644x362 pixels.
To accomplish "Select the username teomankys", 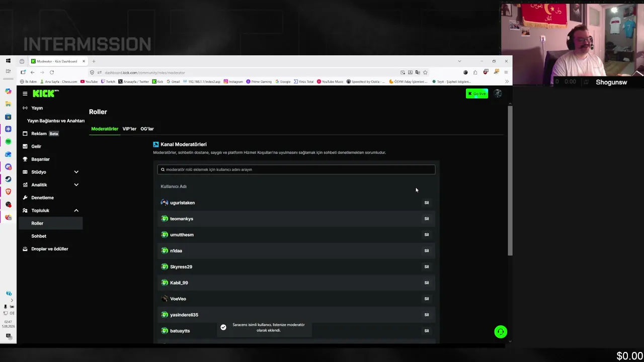I will pos(182,219).
